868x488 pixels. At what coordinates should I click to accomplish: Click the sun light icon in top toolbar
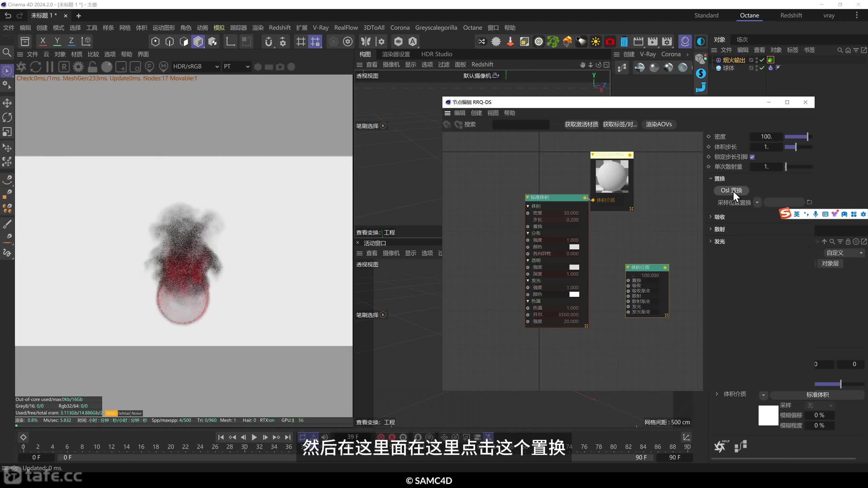pos(596,41)
